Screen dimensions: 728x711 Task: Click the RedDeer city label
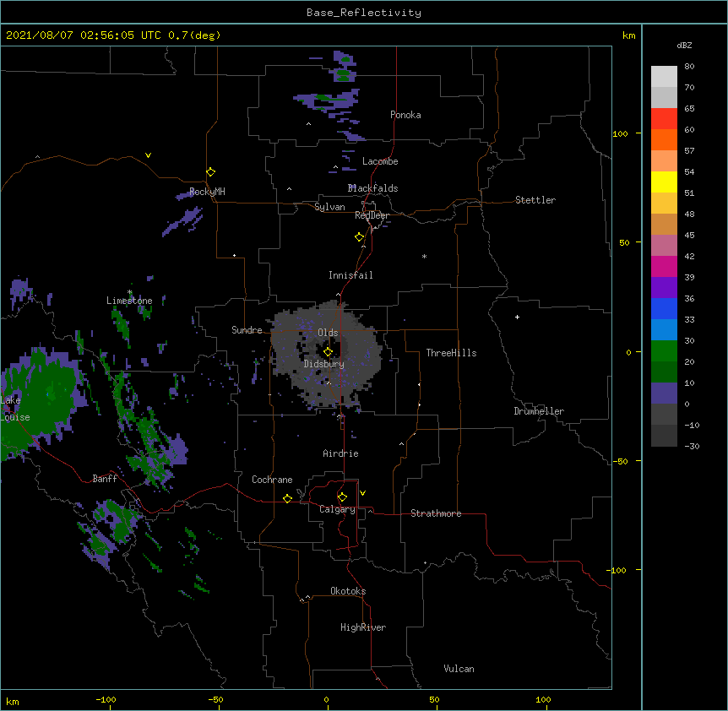(372, 215)
